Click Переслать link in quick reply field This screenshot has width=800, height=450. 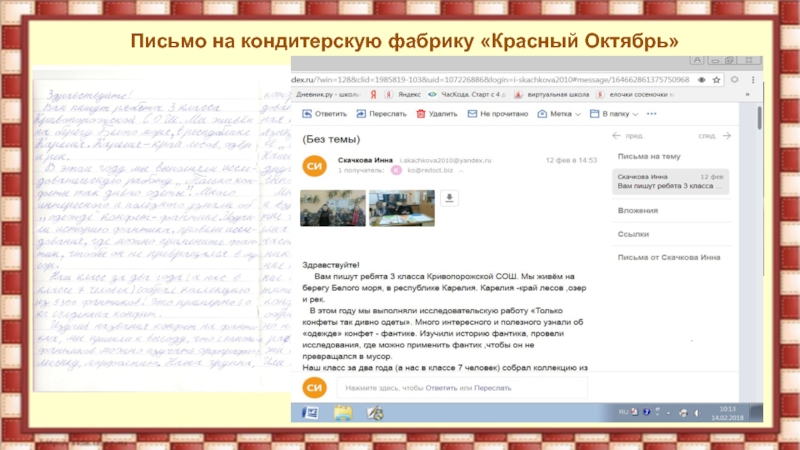point(493,388)
